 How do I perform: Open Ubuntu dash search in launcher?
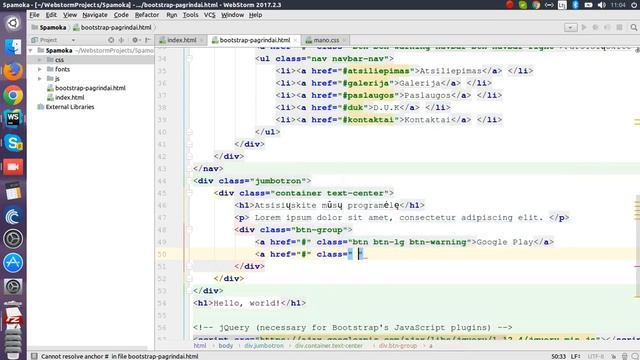[x=13, y=23]
